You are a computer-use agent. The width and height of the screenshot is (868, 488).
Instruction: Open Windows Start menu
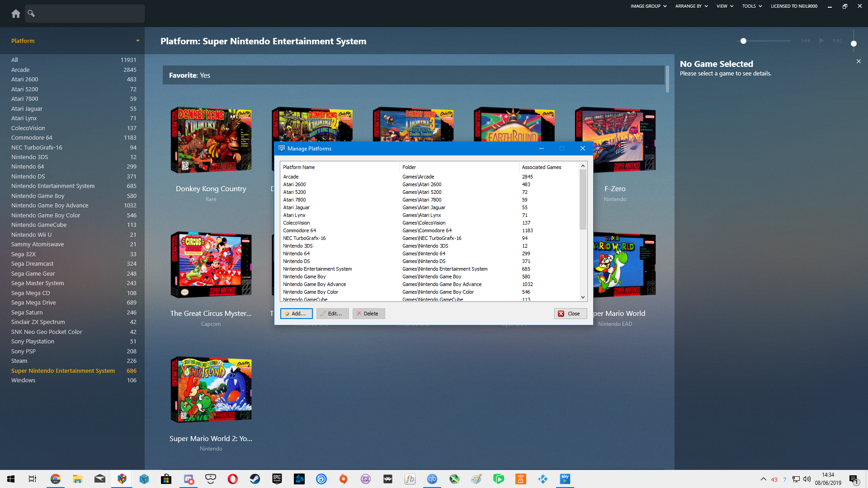(11, 479)
